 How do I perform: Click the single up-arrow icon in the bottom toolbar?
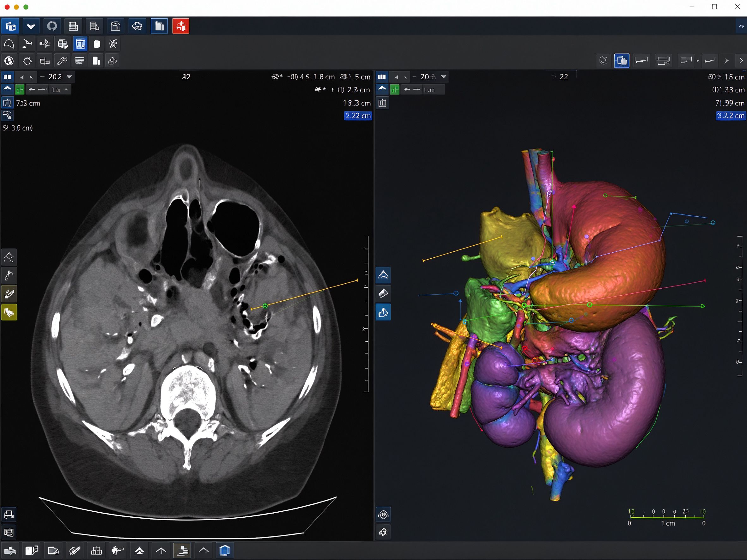[x=161, y=551]
